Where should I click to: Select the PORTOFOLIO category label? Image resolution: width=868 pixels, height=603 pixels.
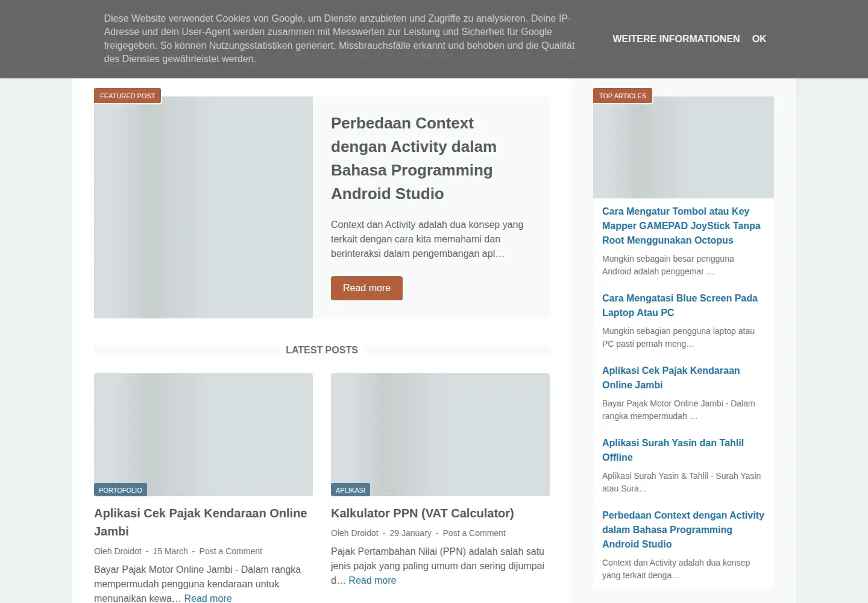(121, 490)
